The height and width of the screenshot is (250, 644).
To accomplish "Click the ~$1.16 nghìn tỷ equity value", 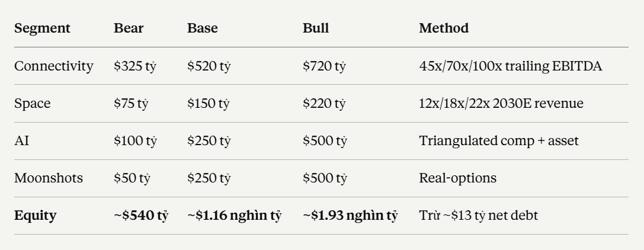I will coord(234,216).
